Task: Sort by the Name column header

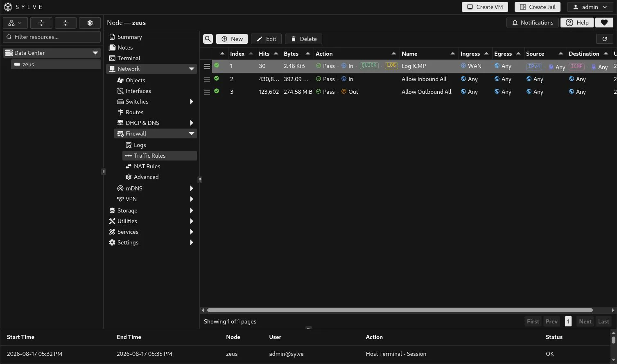Action: 428,54
